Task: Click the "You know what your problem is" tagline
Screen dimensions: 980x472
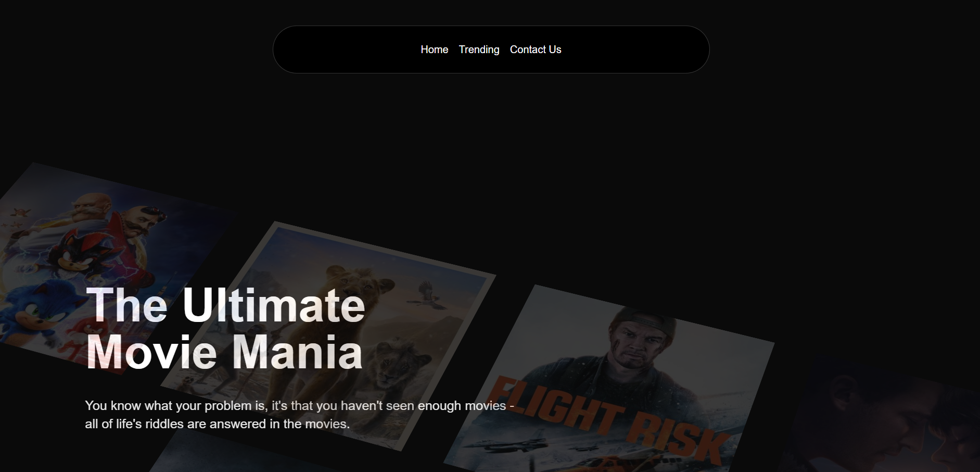Action: click(x=299, y=415)
